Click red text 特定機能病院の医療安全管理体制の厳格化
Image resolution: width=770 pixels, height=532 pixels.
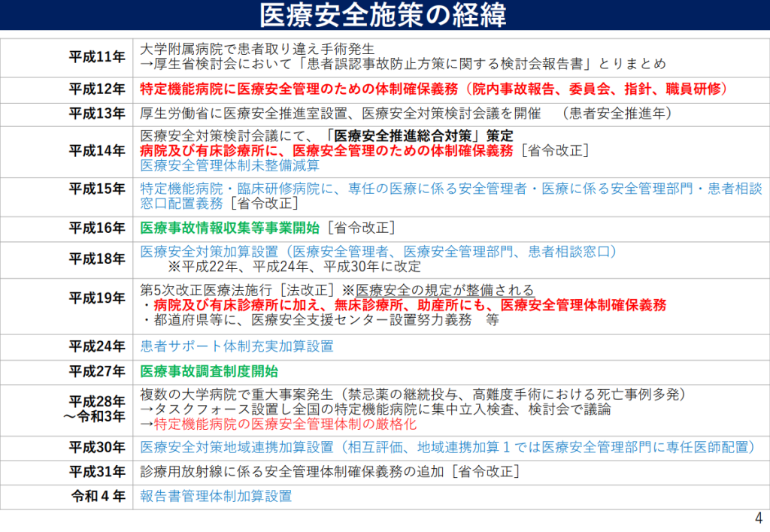click(x=285, y=424)
